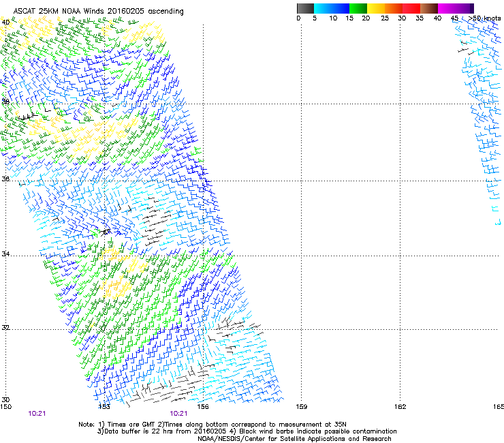Click the legend value "45" under the color bar

pos(454,18)
